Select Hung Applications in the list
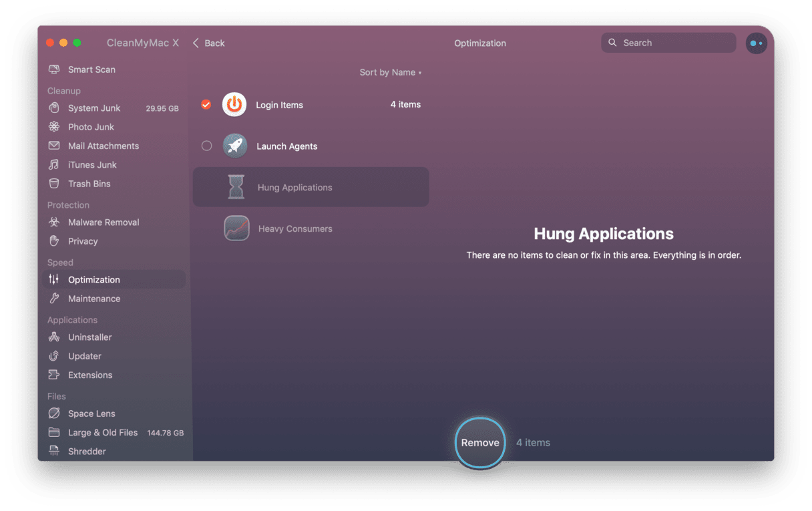Viewport: 812px width, 511px height. pos(311,187)
